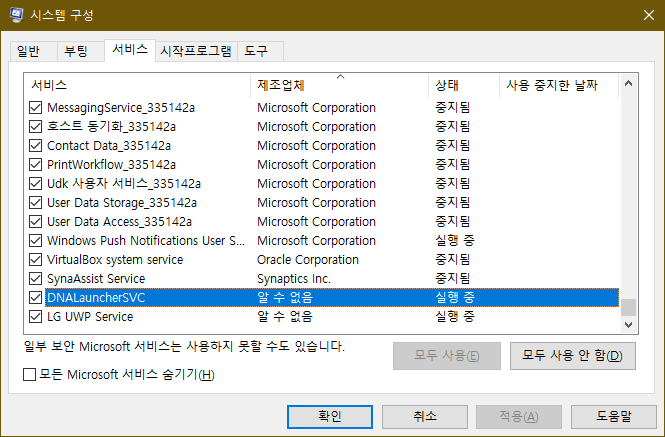Select the 호스트 동기화_335142a row name
Screen dimensions: 665x437
(111, 126)
